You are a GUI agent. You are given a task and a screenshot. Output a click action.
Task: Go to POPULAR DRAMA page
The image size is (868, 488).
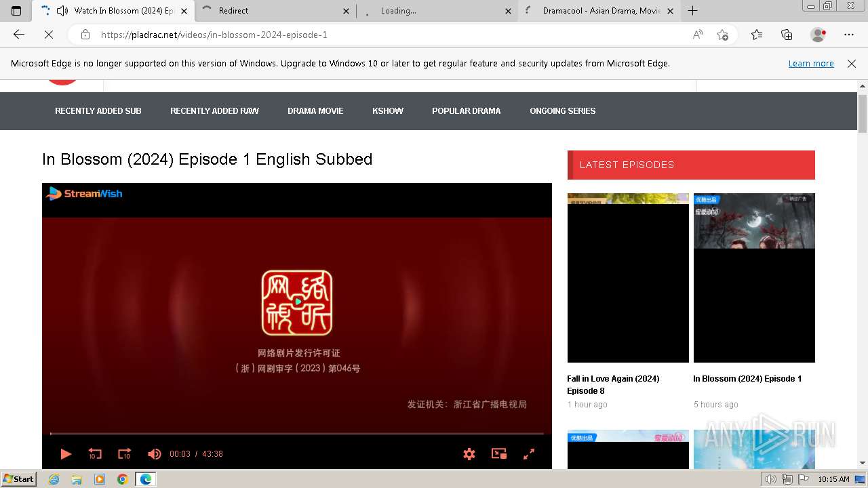point(467,111)
